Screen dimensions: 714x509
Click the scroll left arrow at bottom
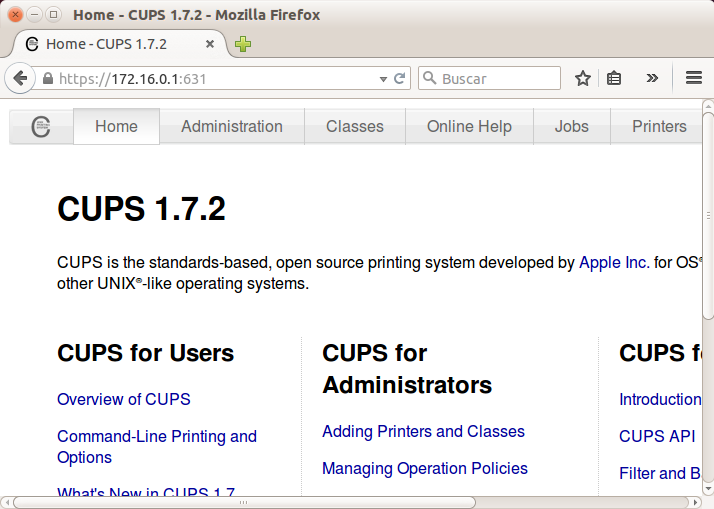point(7,503)
